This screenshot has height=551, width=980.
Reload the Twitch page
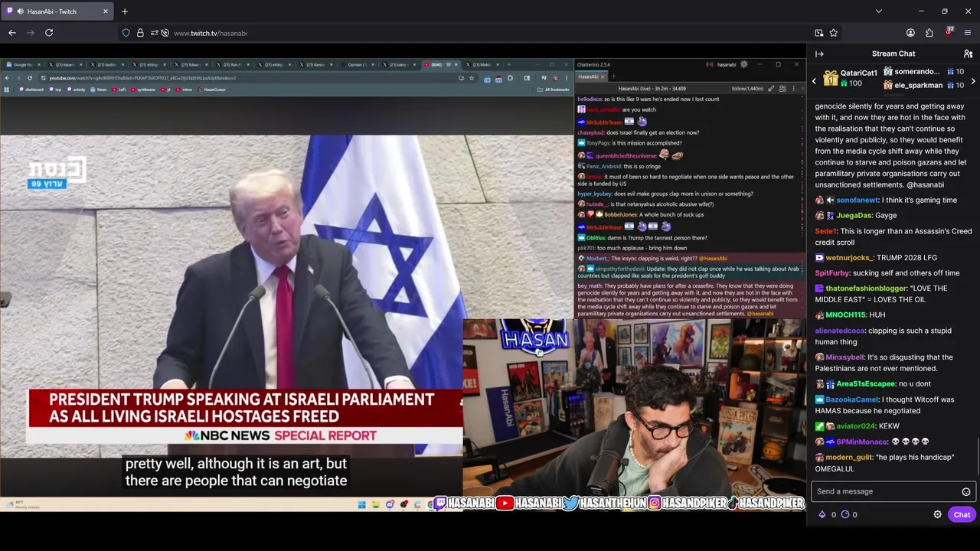coord(49,33)
